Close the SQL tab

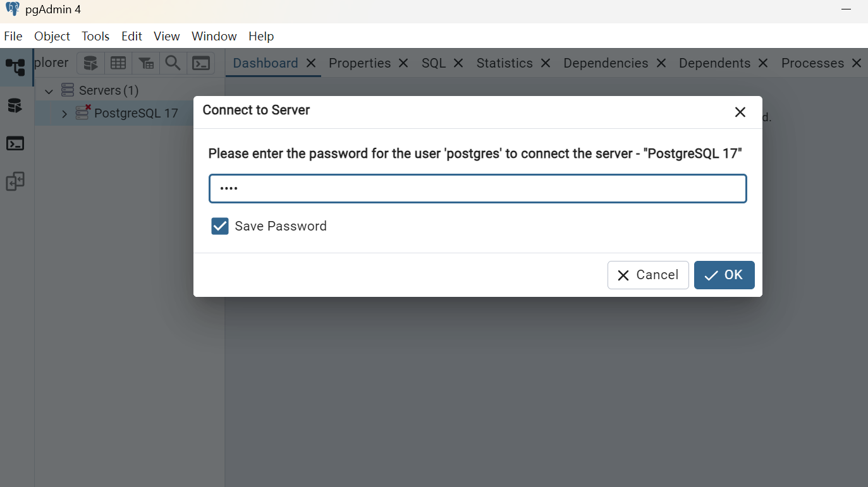(x=458, y=63)
